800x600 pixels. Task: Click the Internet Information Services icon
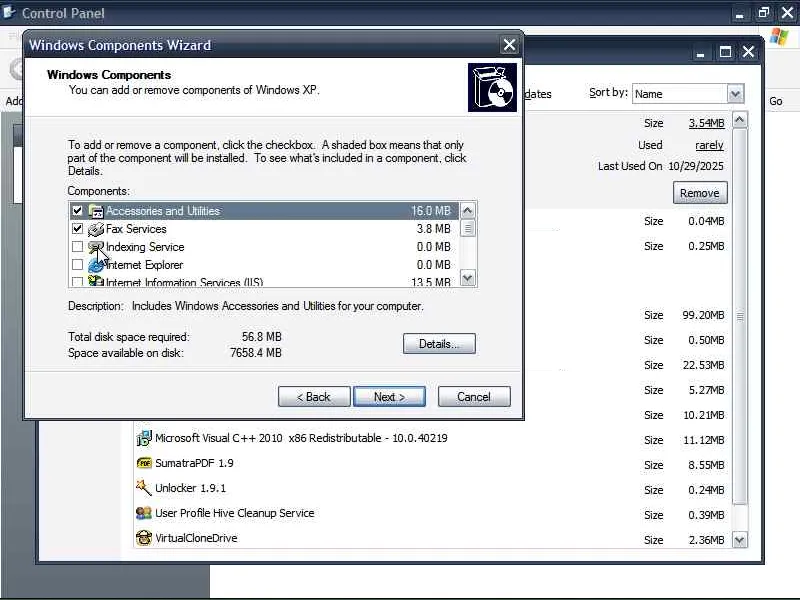tap(96, 281)
